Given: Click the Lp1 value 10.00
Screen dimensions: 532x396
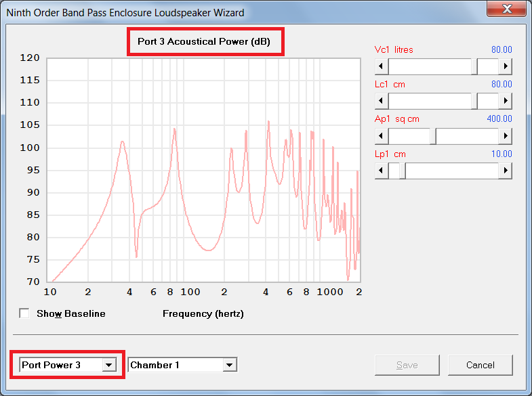Looking at the screenshot, I should click(502, 154).
